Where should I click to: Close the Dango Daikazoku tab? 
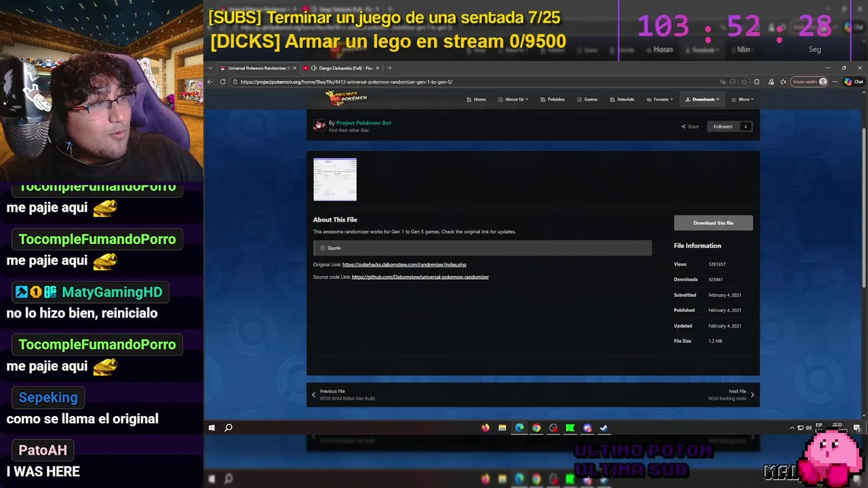pyautogui.click(x=378, y=68)
